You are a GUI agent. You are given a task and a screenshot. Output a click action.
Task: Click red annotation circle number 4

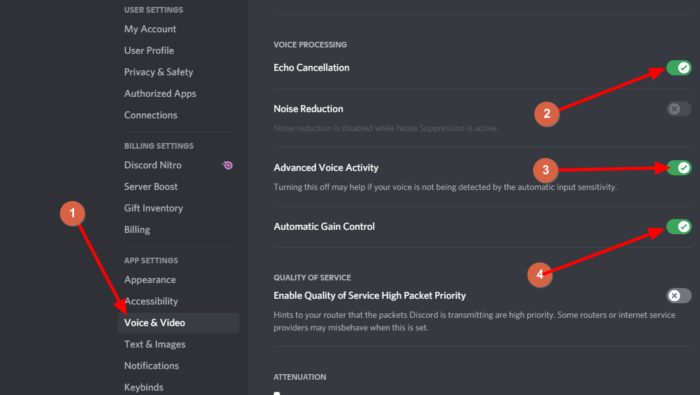[x=540, y=274]
